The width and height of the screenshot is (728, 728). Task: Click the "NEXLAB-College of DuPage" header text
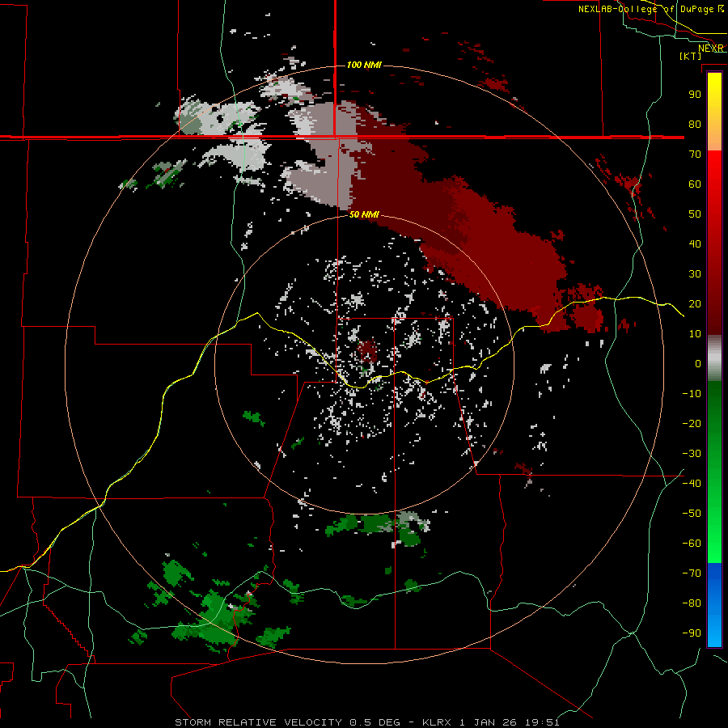coord(645,9)
